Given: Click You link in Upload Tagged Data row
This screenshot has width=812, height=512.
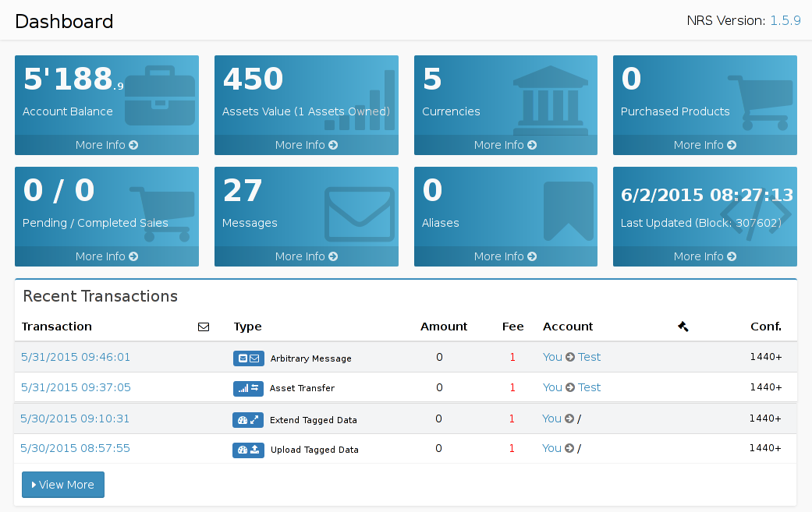Looking at the screenshot, I should point(551,448).
